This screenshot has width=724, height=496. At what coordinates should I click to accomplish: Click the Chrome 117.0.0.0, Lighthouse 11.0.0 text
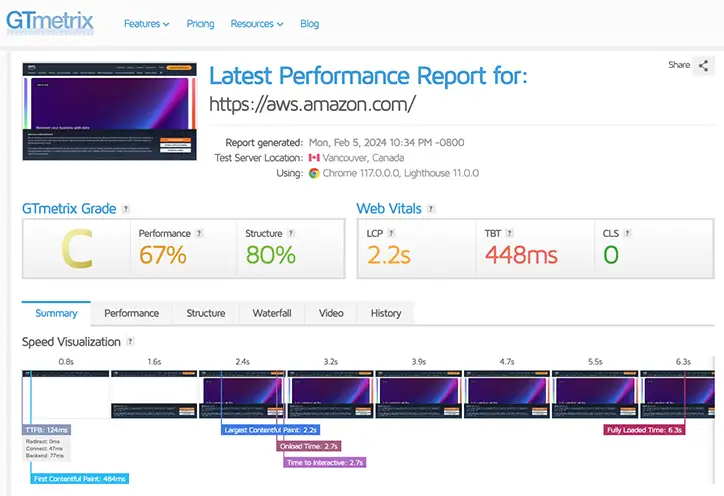pyautogui.click(x=400, y=173)
